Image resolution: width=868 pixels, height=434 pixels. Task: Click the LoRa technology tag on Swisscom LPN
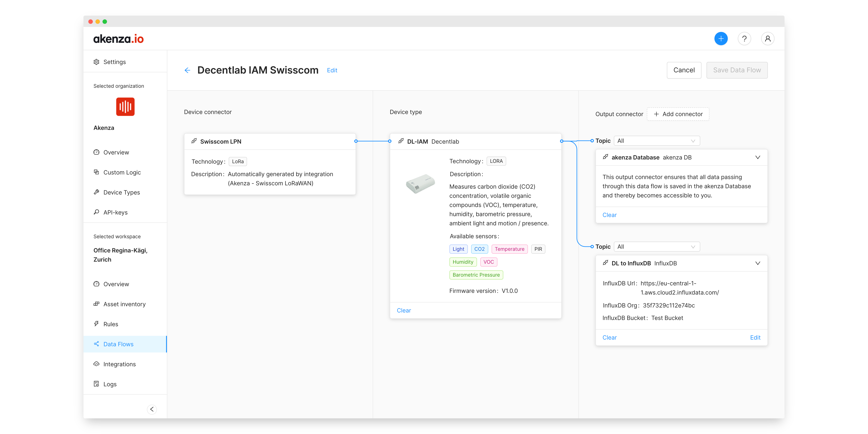pyautogui.click(x=238, y=162)
